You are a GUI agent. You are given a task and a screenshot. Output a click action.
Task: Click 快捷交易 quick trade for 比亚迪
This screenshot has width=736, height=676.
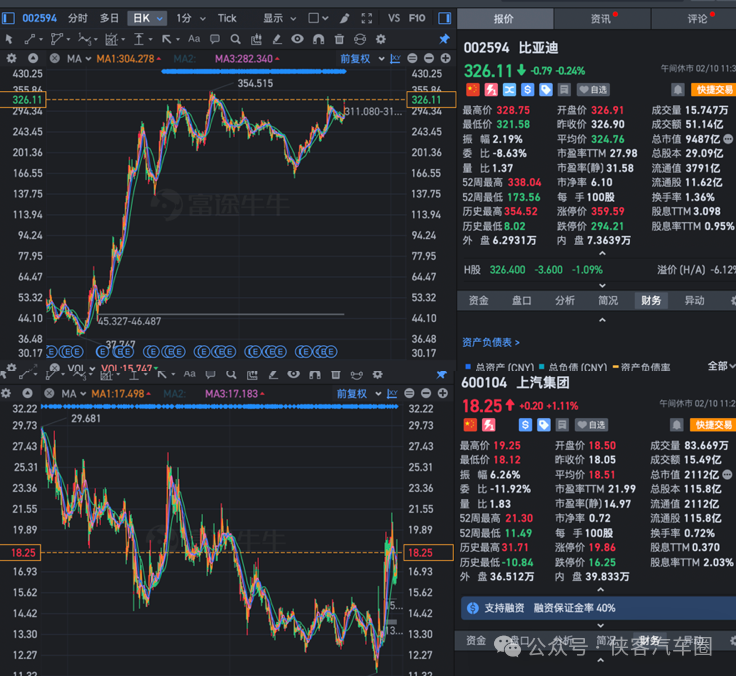(x=713, y=89)
